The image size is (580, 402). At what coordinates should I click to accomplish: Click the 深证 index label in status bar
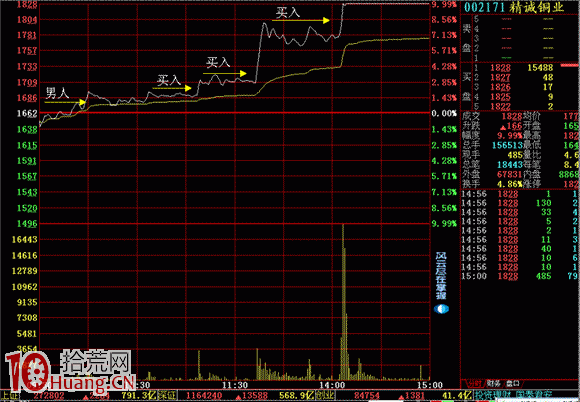click(167, 396)
